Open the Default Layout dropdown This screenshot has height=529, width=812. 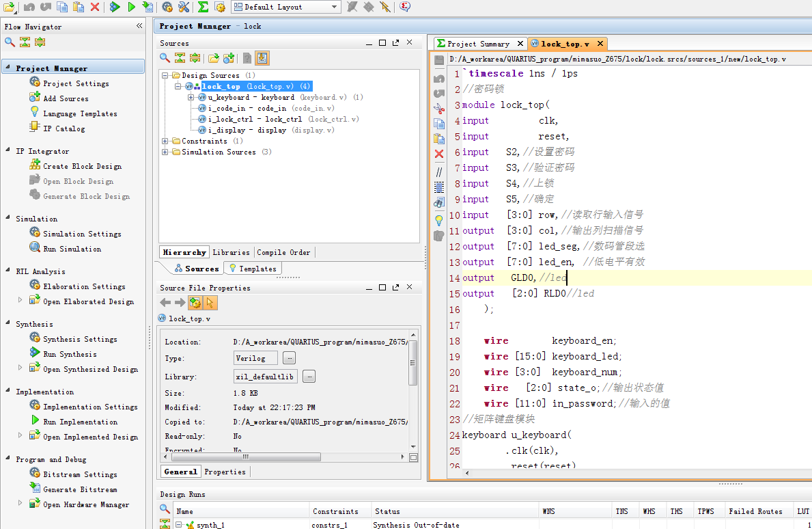tap(333, 7)
